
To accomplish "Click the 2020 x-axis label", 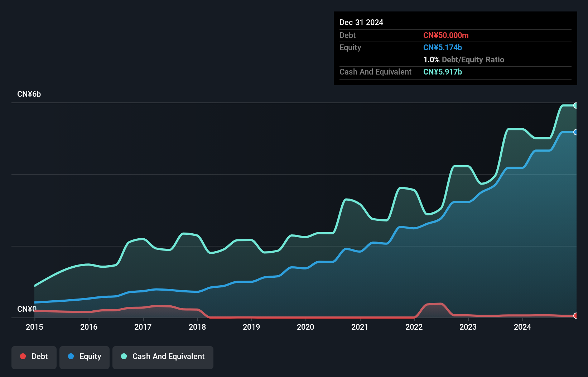I will point(305,327).
